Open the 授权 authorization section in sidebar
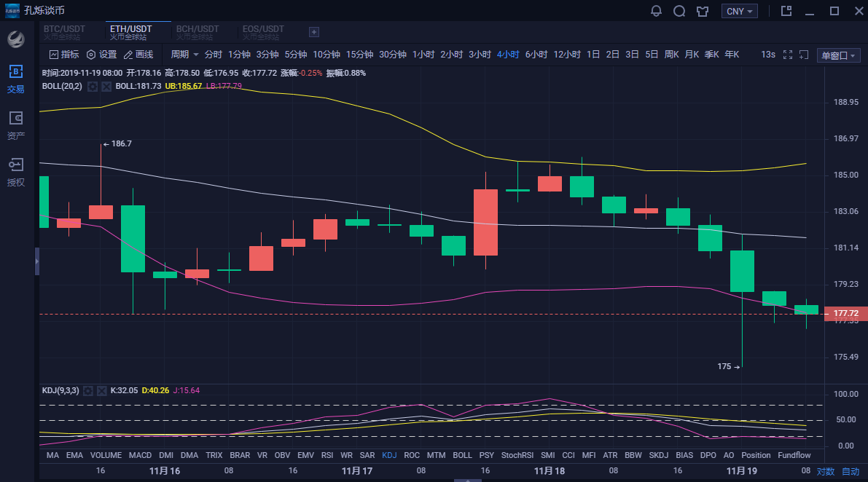This screenshot has height=482, width=868. click(15, 173)
